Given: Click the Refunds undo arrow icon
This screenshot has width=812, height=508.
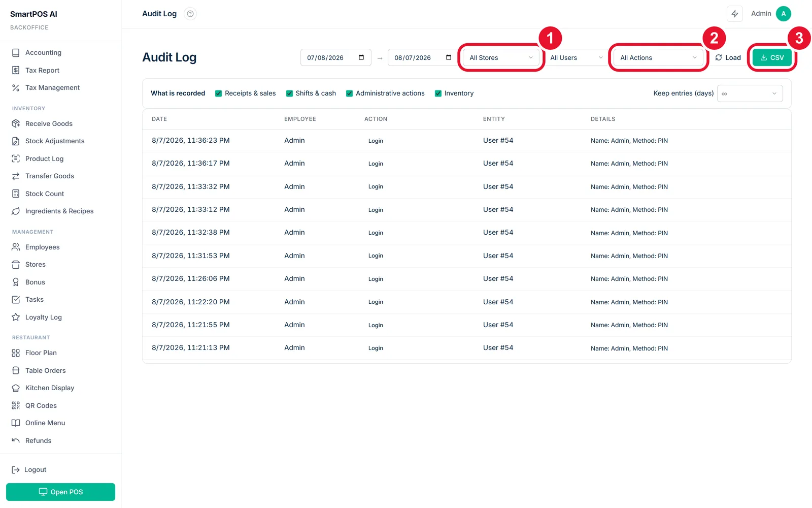Looking at the screenshot, I should click(x=16, y=440).
